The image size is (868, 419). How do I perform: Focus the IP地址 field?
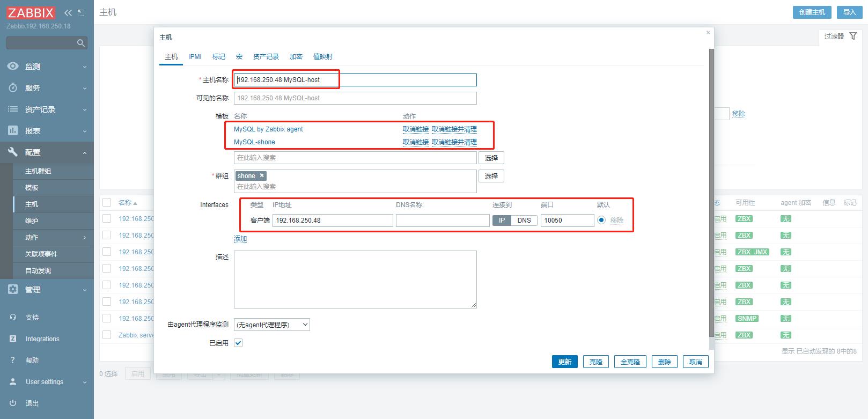333,220
